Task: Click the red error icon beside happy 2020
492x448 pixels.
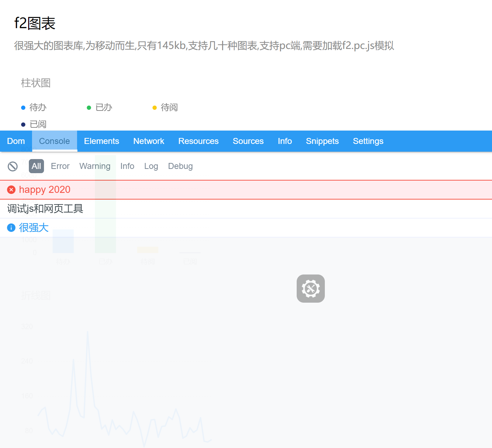Action: pos(11,190)
